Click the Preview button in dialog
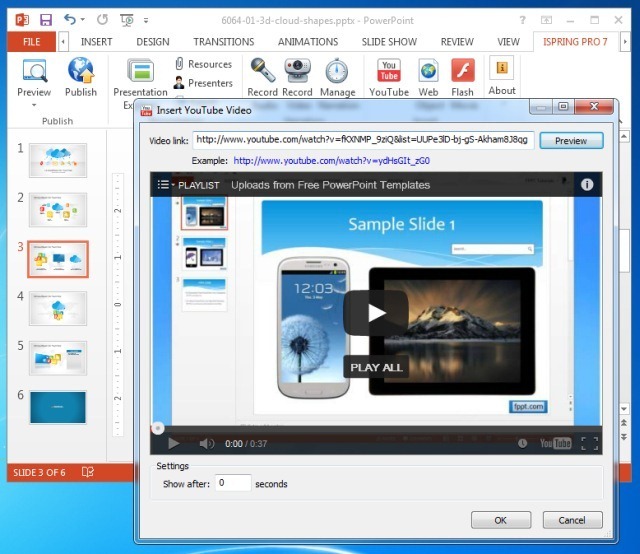 [571, 140]
